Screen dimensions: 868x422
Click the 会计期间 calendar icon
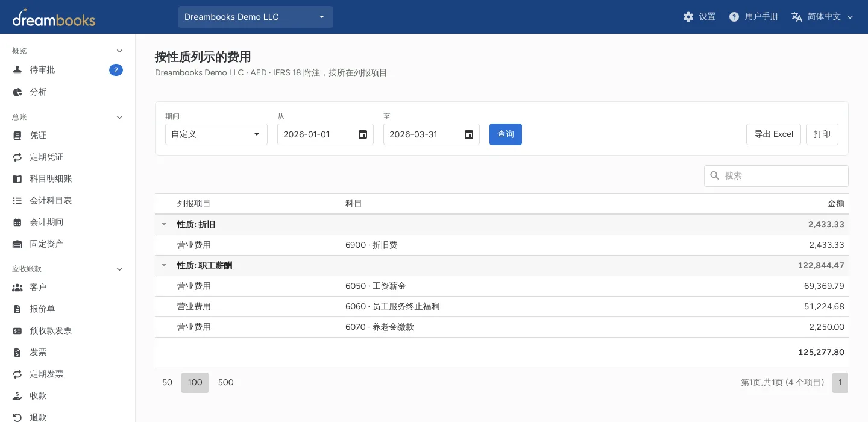pyautogui.click(x=17, y=222)
